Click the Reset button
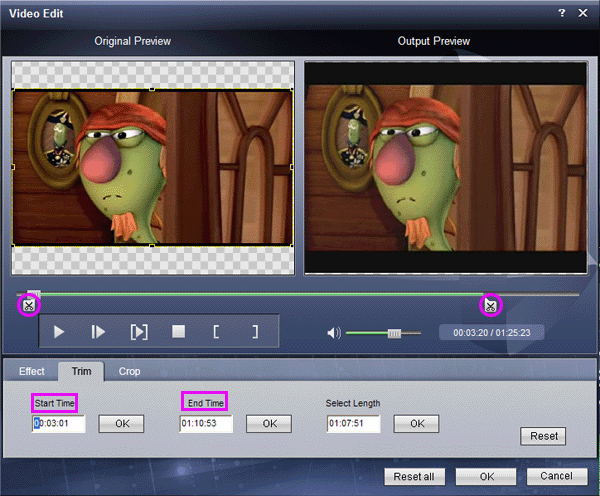 543,436
